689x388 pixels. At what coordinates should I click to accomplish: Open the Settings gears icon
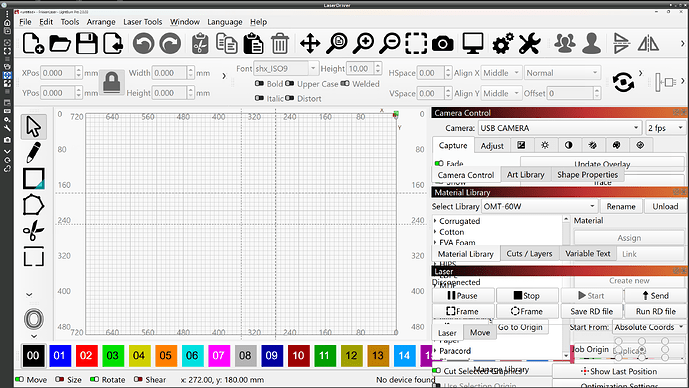(503, 44)
